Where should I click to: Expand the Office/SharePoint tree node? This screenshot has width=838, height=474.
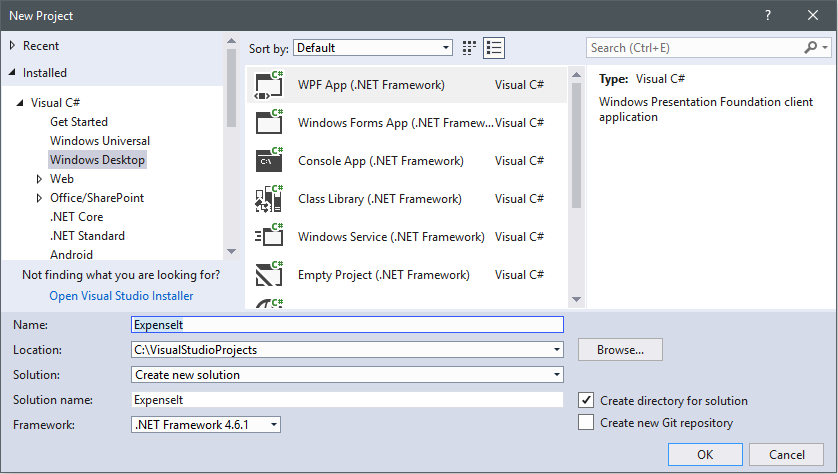[x=39, y=198]
